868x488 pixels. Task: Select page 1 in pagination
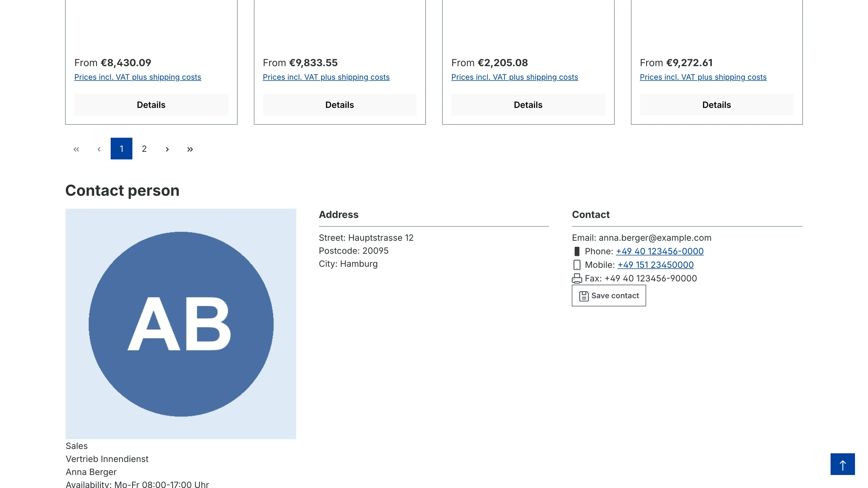(x=121, y=149)
